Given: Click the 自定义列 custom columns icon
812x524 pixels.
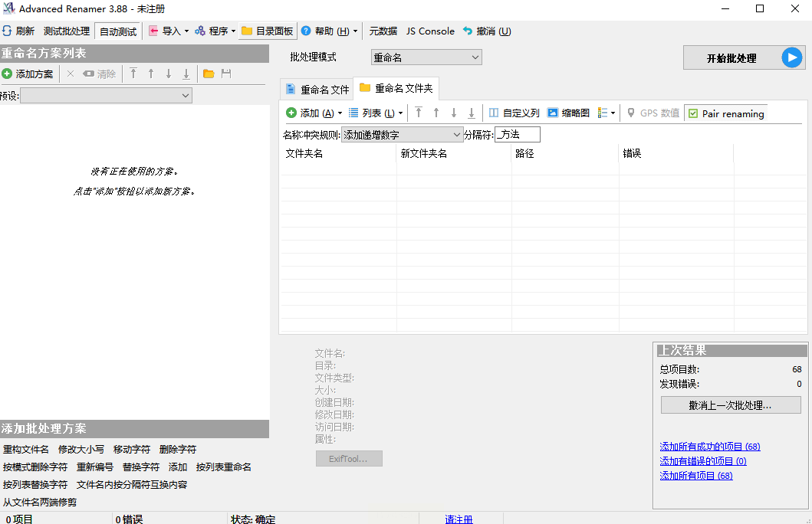Looking at the screenshot, I should (494, 113).
